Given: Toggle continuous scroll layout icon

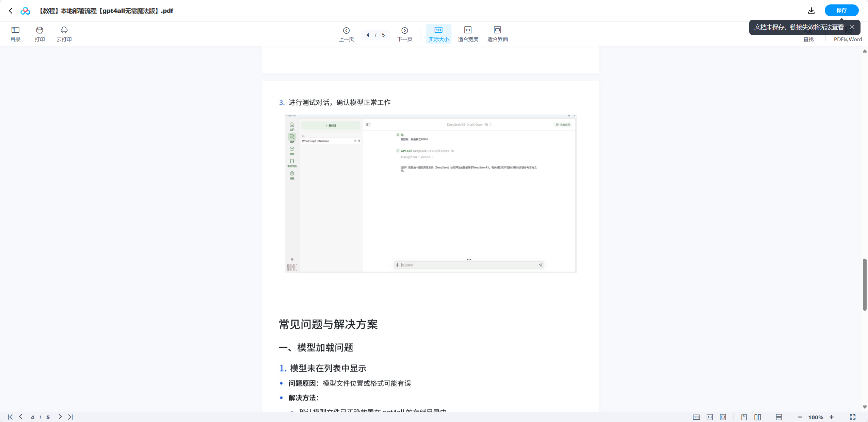Looking at the screenshot, I should click(x=779, y=417).
